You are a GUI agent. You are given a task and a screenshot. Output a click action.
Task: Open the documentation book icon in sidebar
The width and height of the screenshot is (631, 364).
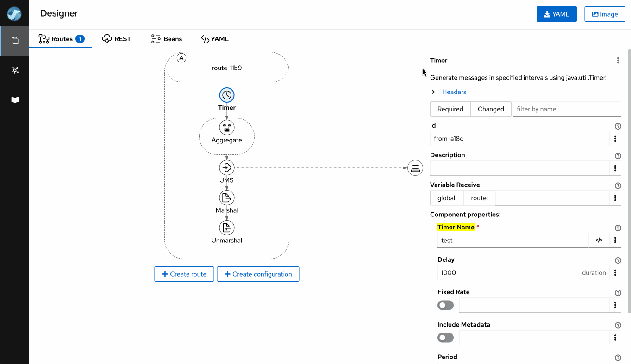coord(15,100)
